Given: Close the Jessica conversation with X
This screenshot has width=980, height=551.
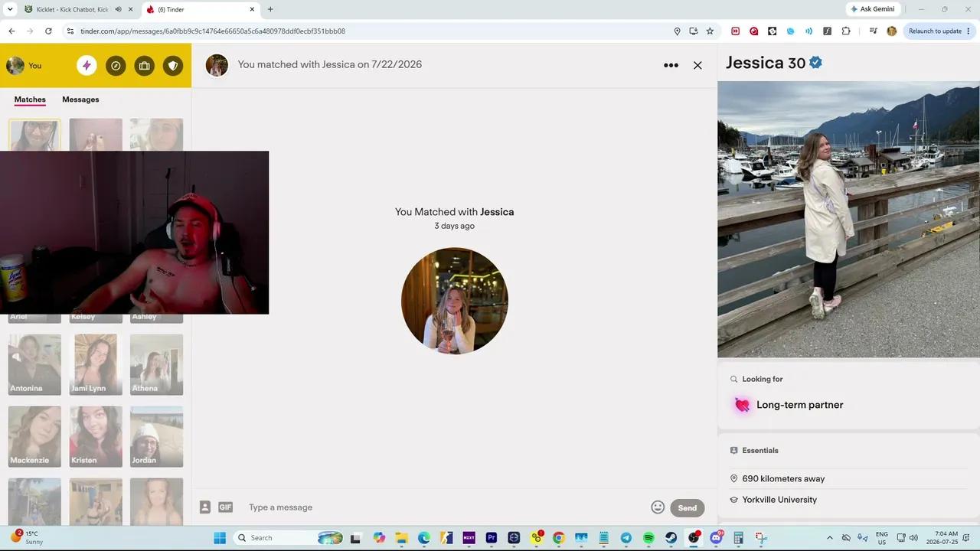Looking at the screenshot, I should click(x=697, y=65).
